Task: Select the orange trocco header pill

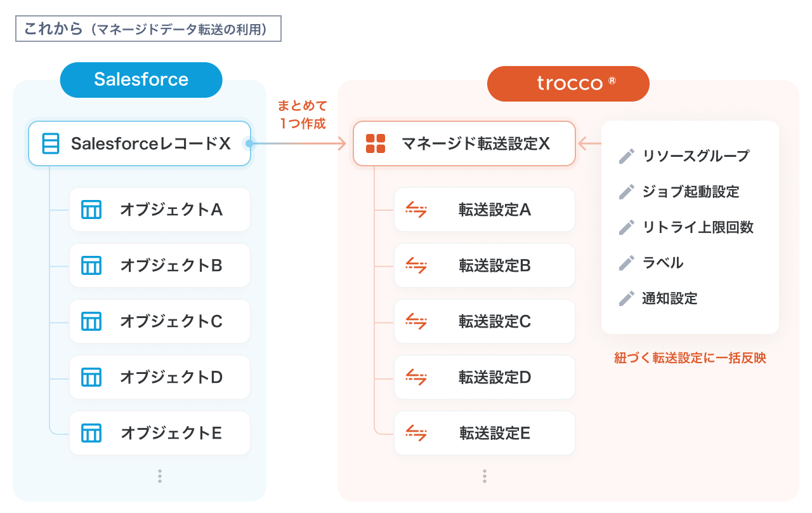Action: [568, 83]
